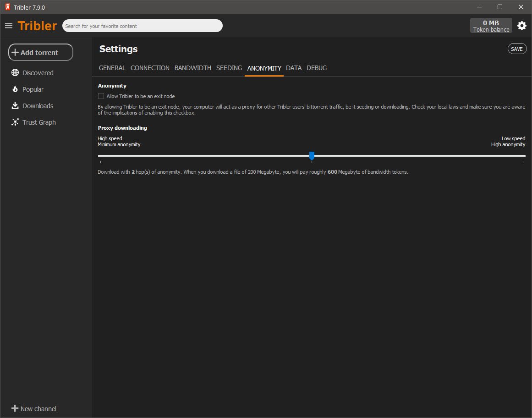Switch to the Connection tab
The height and width of the screenshot is (418, 532).
(150, 68)
